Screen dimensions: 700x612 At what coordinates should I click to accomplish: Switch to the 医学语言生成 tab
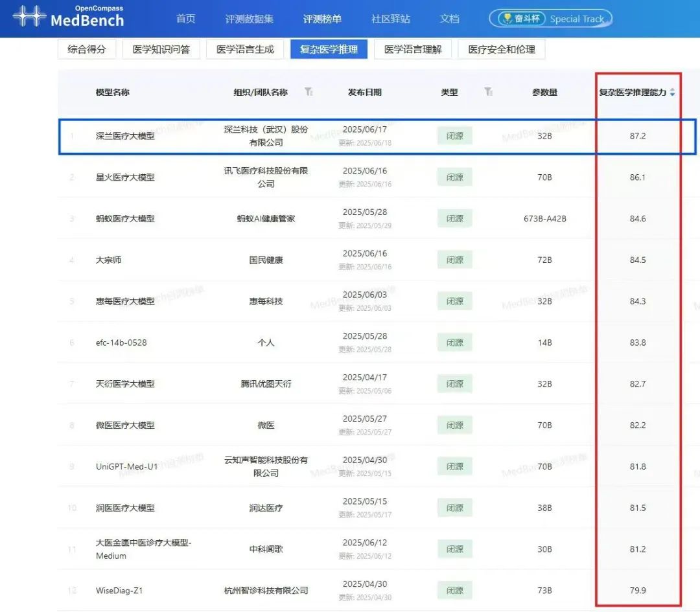(245, 49)
